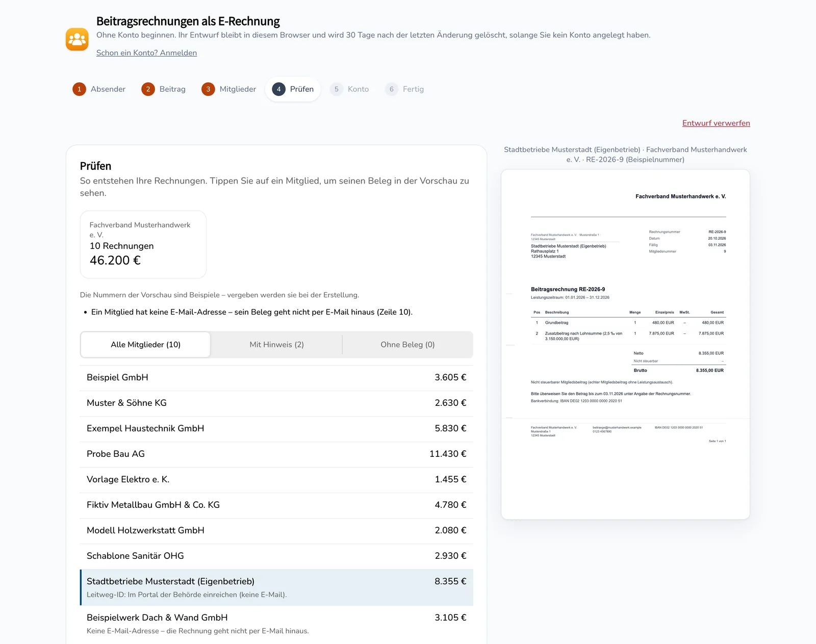This screenshot has height=644, width=816.
Task: Select Fiktiv Metallbau GmbH & Co. KG
Action: (x=276, y=505)
